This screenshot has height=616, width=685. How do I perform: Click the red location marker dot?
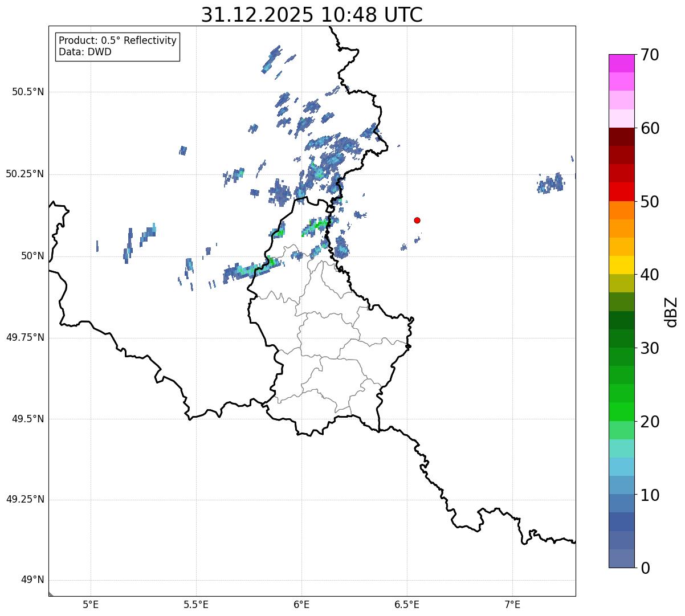click(417, 220)
